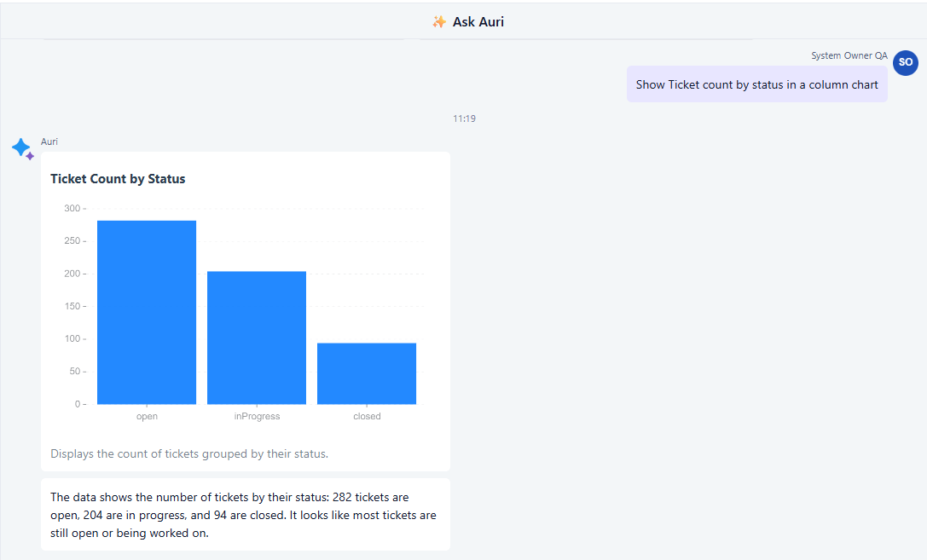
Task: Click the 'inProgress' x-axis label
Action: pyautogui.click(x=257, y=416)
